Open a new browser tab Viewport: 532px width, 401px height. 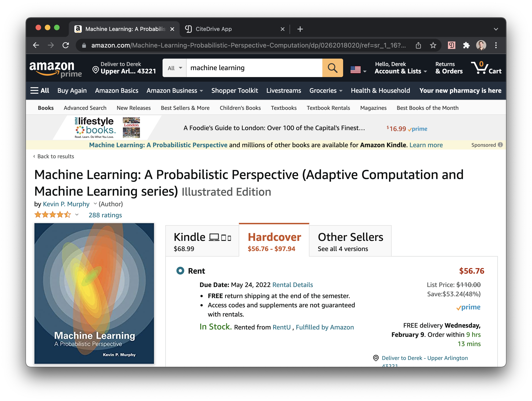[300, 29]
